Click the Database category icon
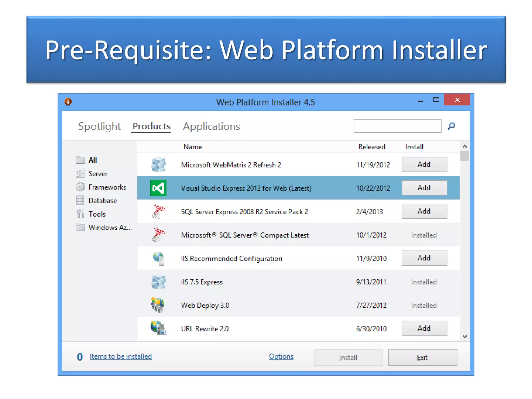Image resolution: width=532 pixels, height=399 pixels. [x=80, y=200]
